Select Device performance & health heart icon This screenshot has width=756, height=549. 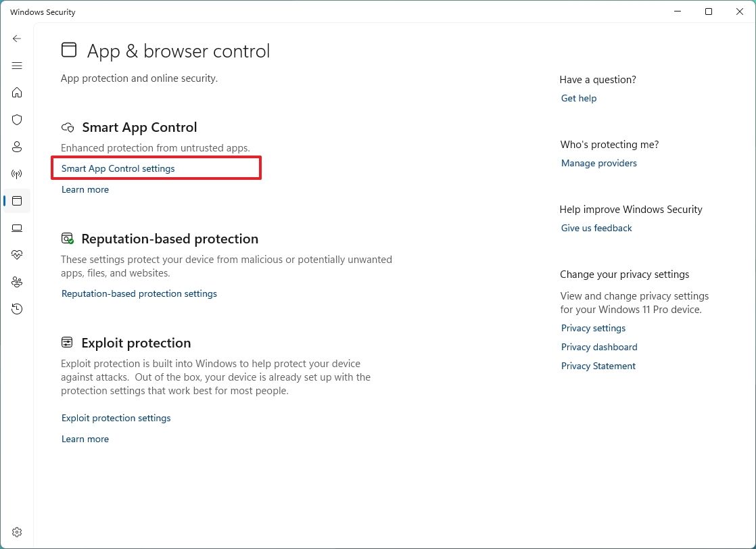17,255
